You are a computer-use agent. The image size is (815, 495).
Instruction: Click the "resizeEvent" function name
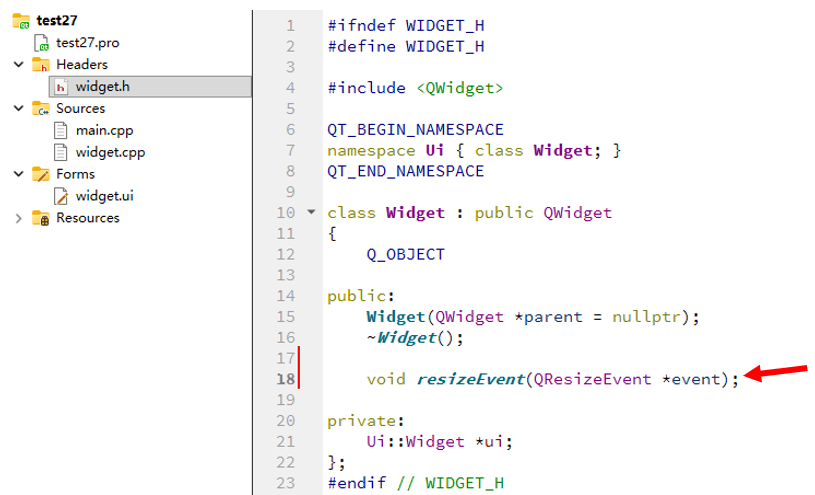point(470,379)
